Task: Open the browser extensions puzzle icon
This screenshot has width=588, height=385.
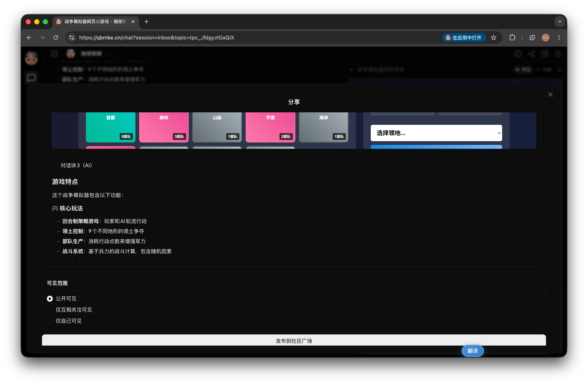Action: pyautogui.click(x=512, y=38)
